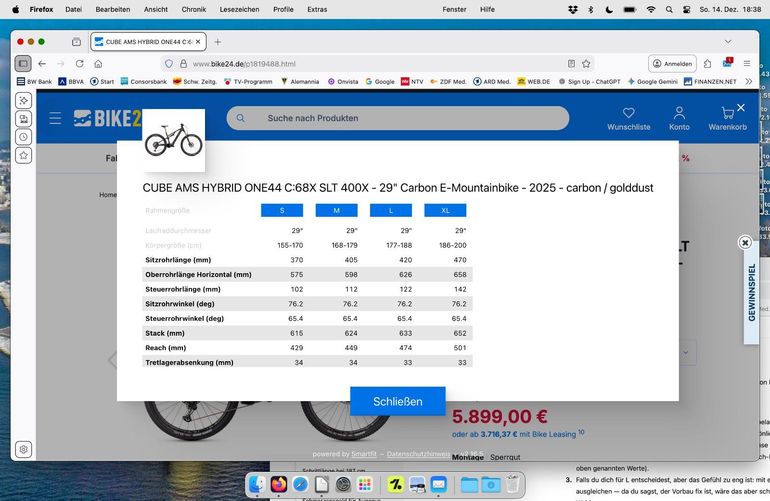Open Mail app in the Dock
The width and height of the screenshot is (770, 501).
(x=439, y=484)
